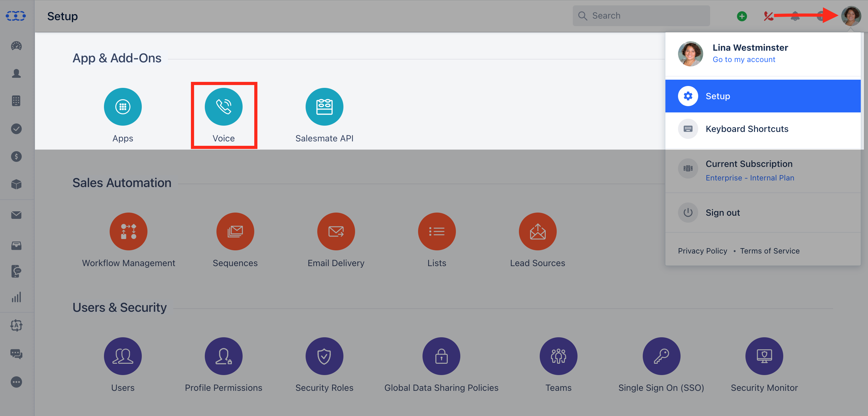Open Sequences settings
The width and height of the screenshot is (868, 416).
coord(235,231)
